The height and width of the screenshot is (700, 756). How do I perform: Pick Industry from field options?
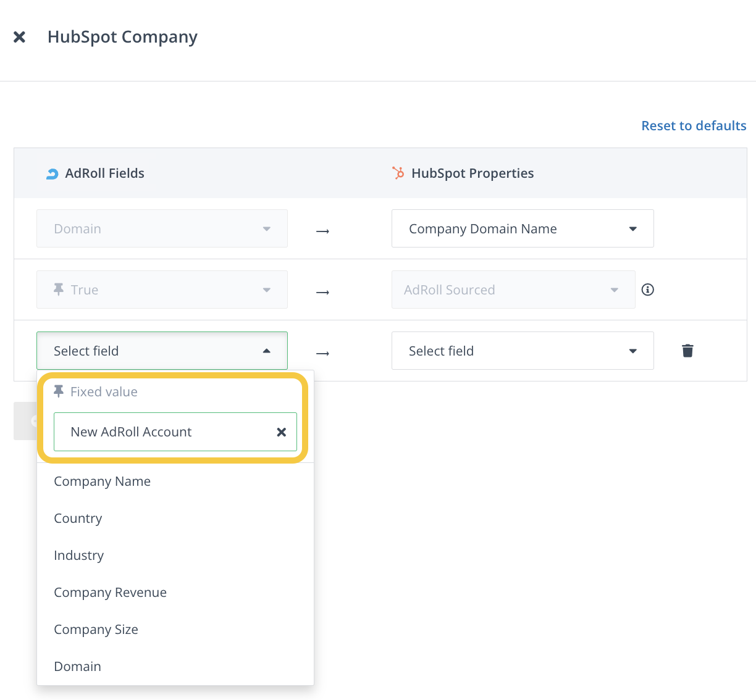[x=79, y=556]
